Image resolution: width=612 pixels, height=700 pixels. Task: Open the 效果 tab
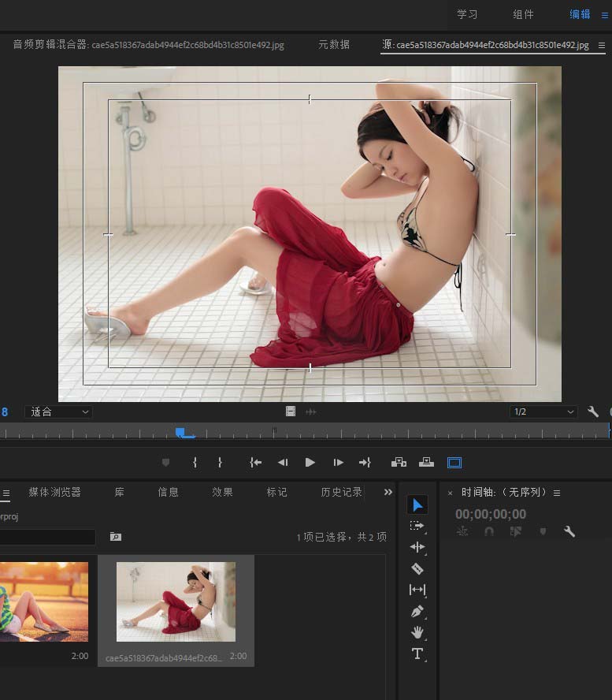222,492
